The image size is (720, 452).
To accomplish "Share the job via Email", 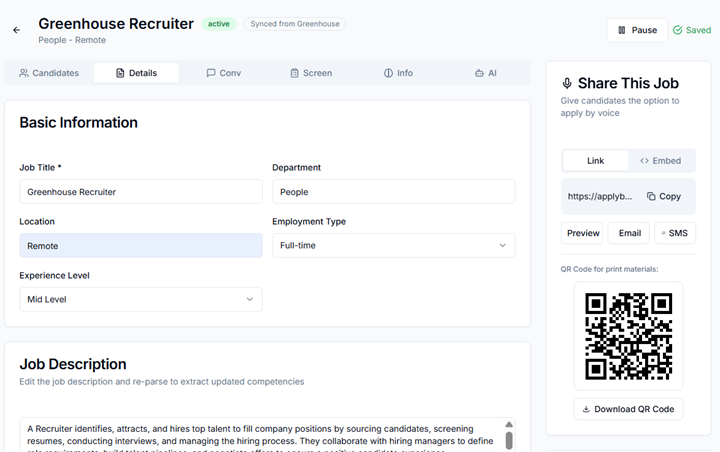I will coord(629,233).
